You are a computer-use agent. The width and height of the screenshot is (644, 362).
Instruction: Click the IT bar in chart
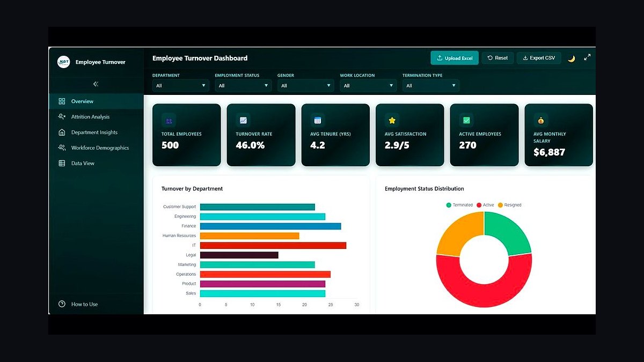[x=273, y=245]
